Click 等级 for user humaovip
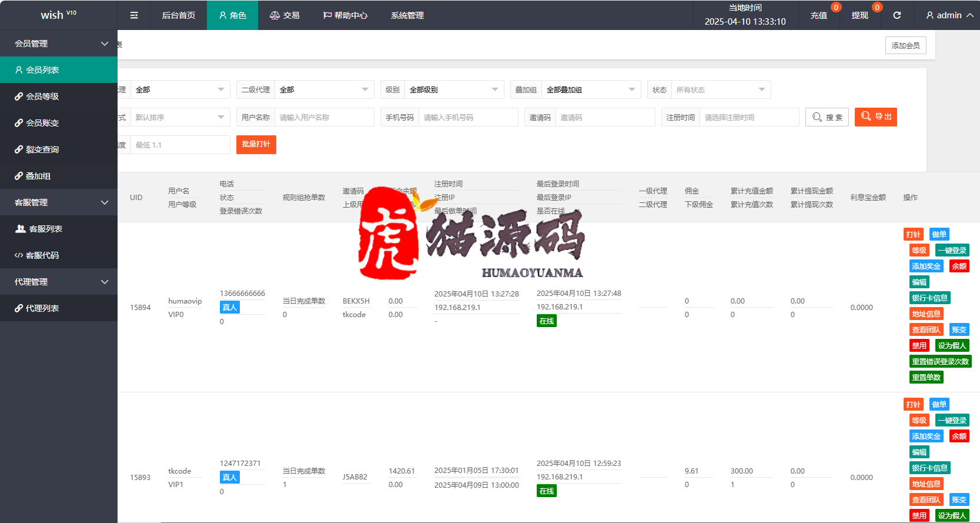980x523 pixels. coord(919,250)
